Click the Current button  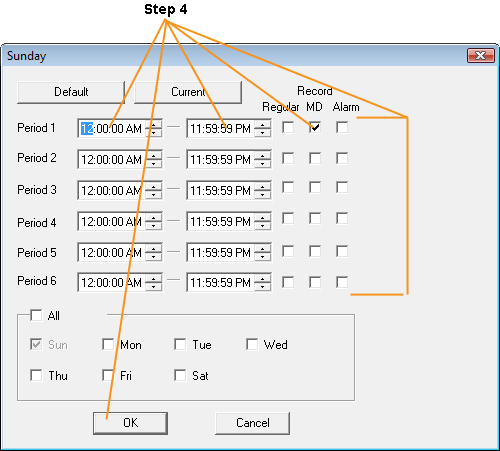click(x=188, y=92)
